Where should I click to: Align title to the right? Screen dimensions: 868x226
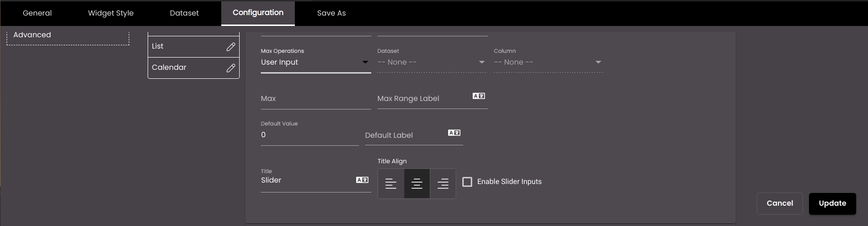point(443,184)
